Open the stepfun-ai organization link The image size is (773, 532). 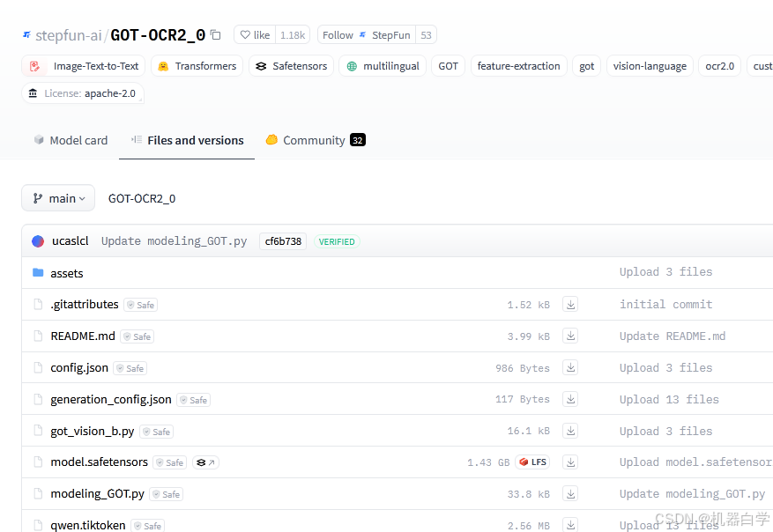click(68, 35)
